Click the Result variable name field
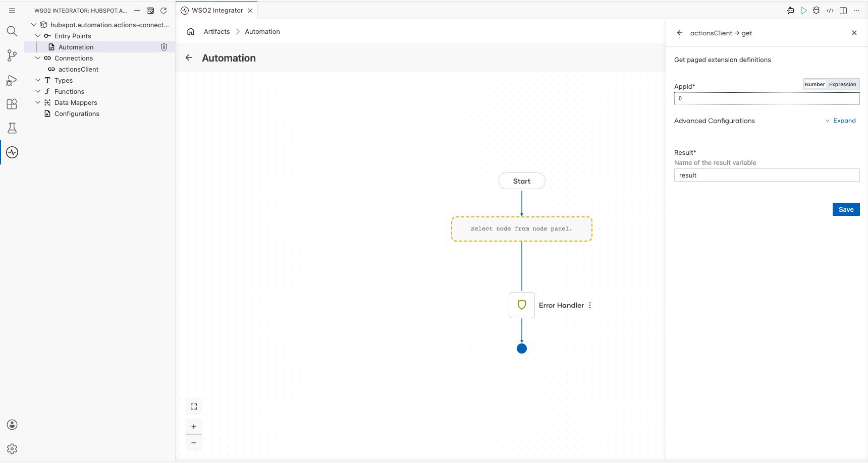Viewport: 868px width, 463px height. pyautogui.click(x=767, y=175)
